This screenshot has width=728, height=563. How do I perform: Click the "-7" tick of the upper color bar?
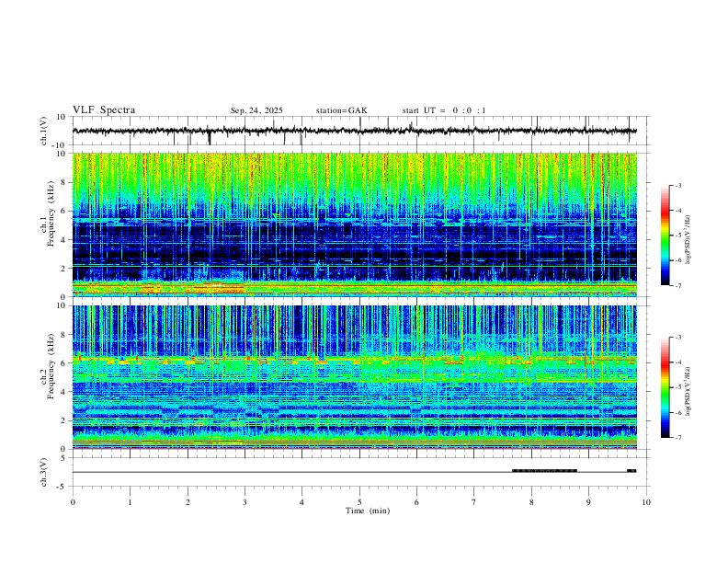677,285
